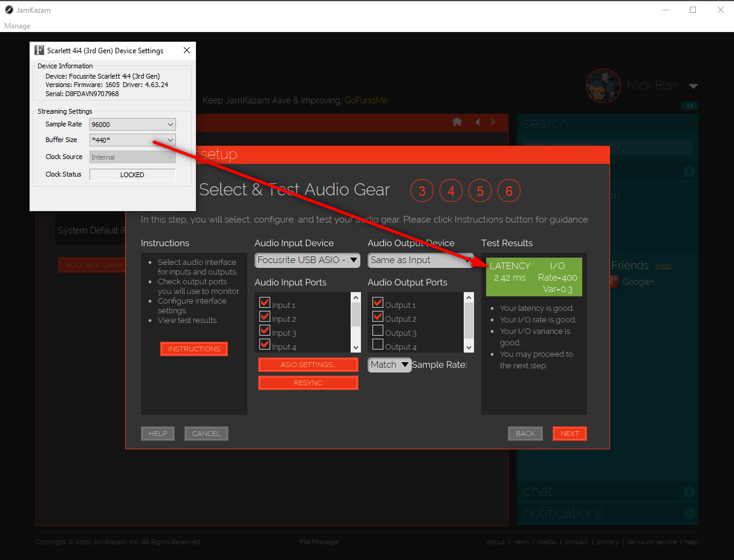Close the Scarlett 4i4 Device Settings window
The width and height of the screenshot is (734, 560).
click(x=186, y=50)
